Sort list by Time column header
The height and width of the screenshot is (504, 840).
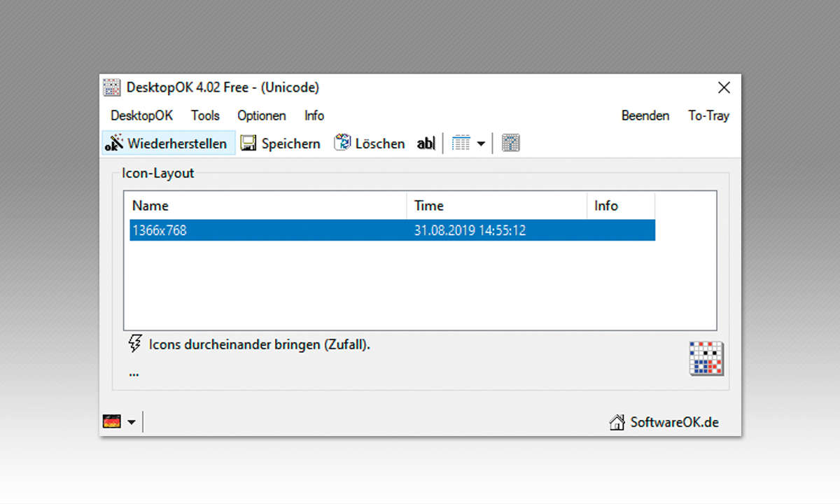pos(496,206)
